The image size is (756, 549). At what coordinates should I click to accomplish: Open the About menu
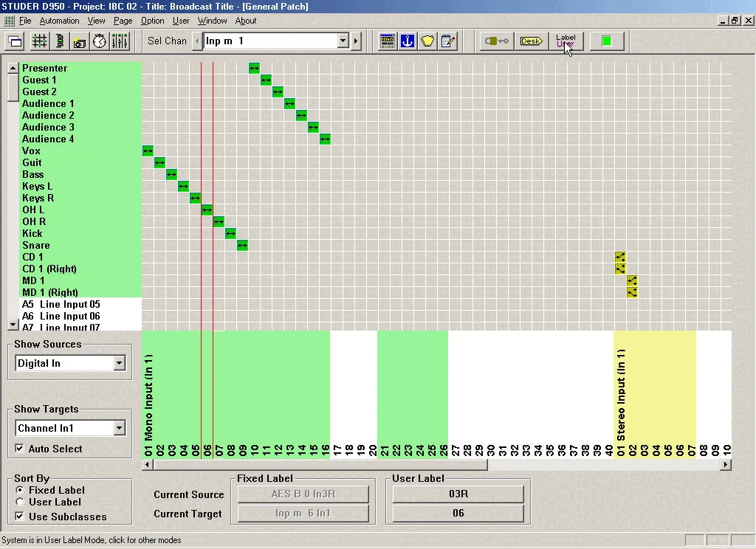click(245, 21)
